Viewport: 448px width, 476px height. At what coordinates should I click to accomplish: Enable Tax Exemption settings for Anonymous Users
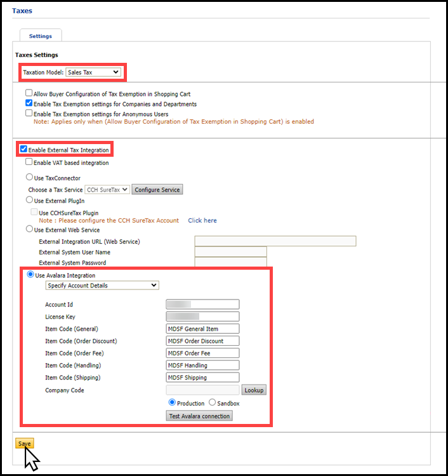pyautogui.click(x=29, y=114)
